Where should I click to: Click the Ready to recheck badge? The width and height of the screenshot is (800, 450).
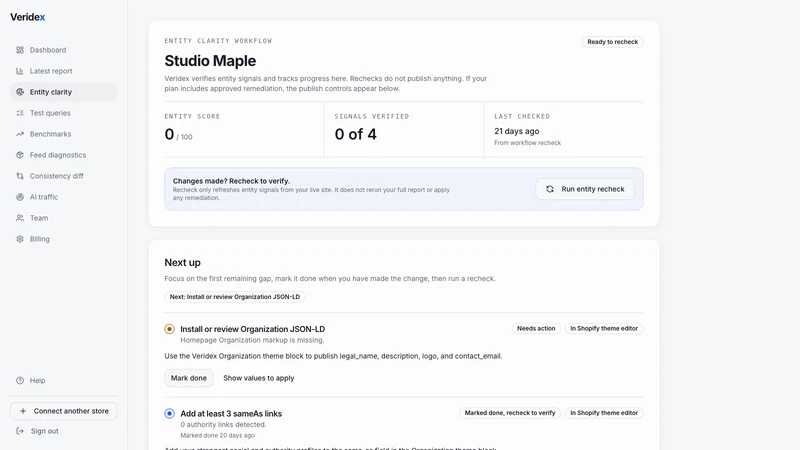(x=612, y=42)
